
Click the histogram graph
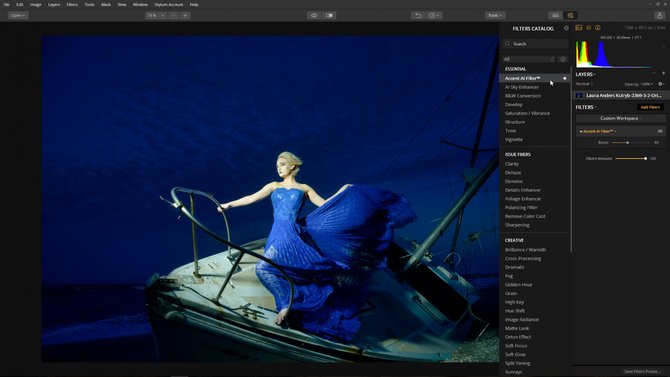pyautogui.click(x=614, y=54)
